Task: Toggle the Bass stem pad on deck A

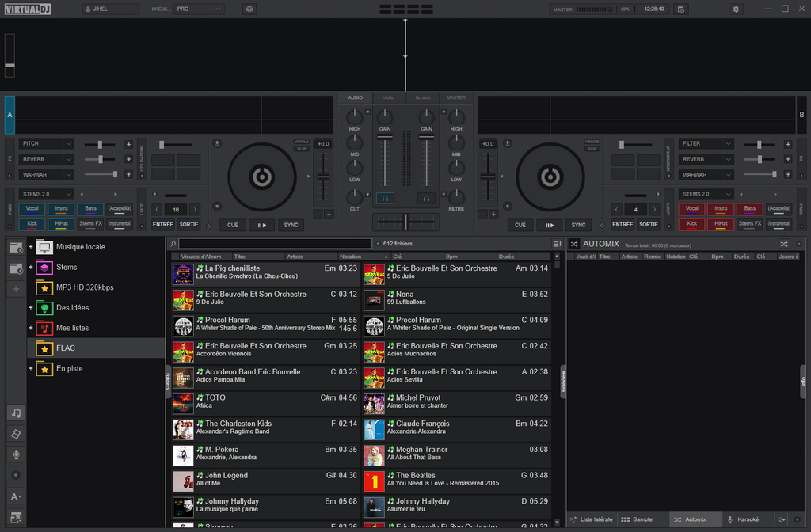Action: tap(90, 209)
